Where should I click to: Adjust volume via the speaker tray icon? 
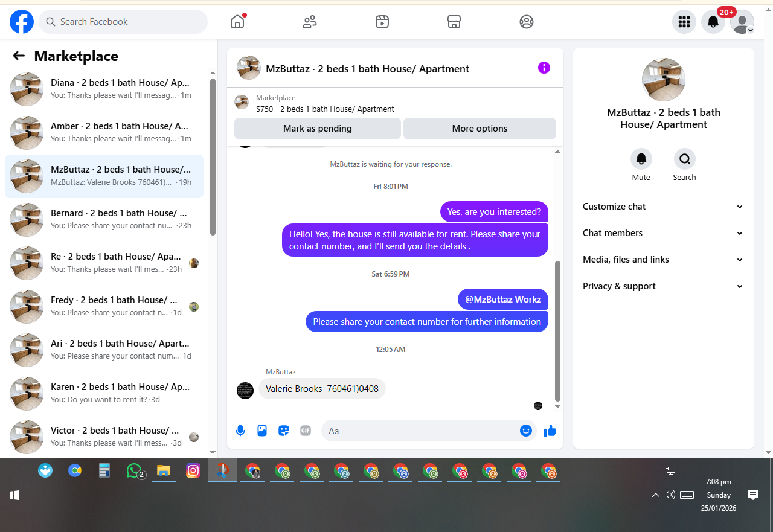(x=670, y=495)
